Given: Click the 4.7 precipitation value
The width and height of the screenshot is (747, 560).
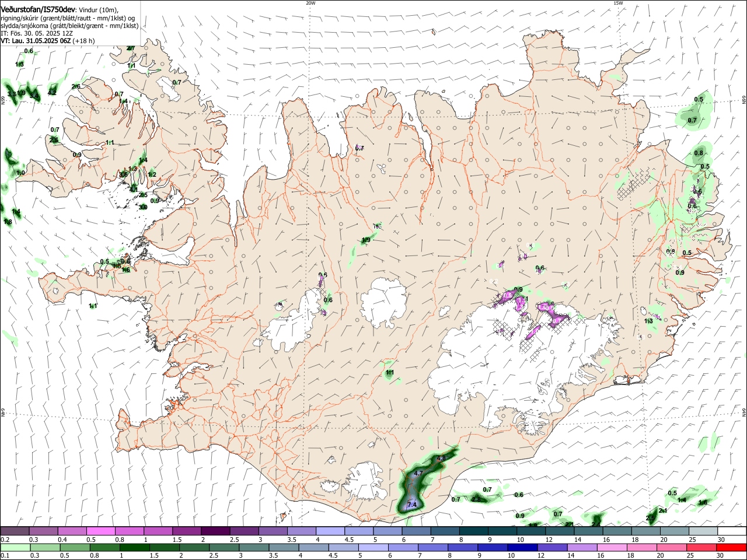Looking at the screenshot, I should click(418, 474).
